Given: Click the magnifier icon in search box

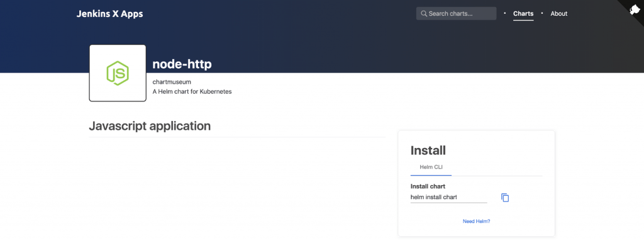Looking at the screenshot, I should coord(424,14).
